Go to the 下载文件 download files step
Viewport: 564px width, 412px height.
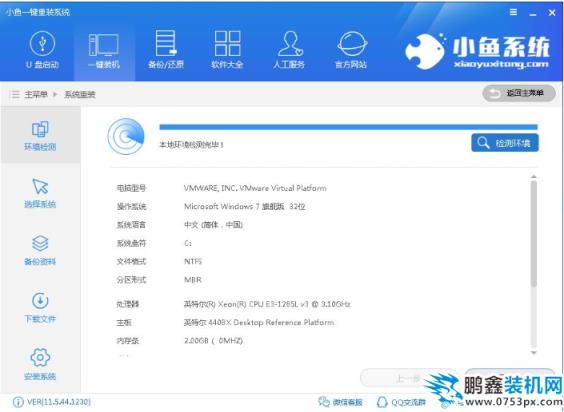[x=40, y=308]
